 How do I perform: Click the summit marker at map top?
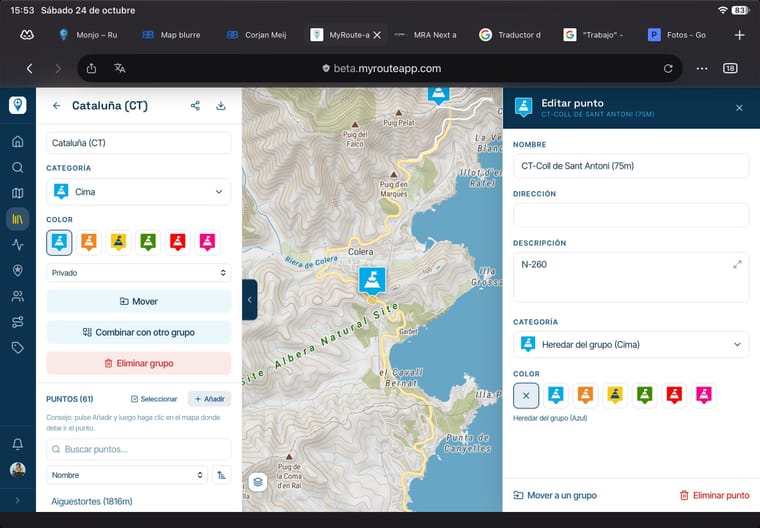click(x=439, y=95)
